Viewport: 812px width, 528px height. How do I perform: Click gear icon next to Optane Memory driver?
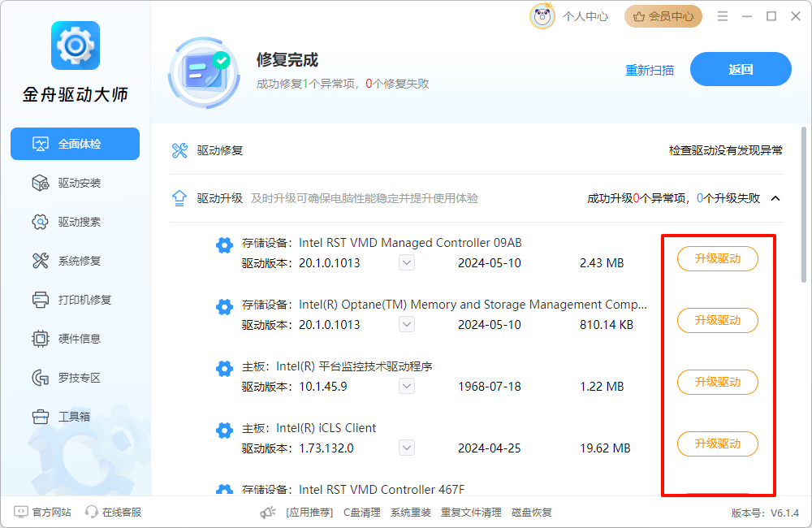[x=224, y=307]
